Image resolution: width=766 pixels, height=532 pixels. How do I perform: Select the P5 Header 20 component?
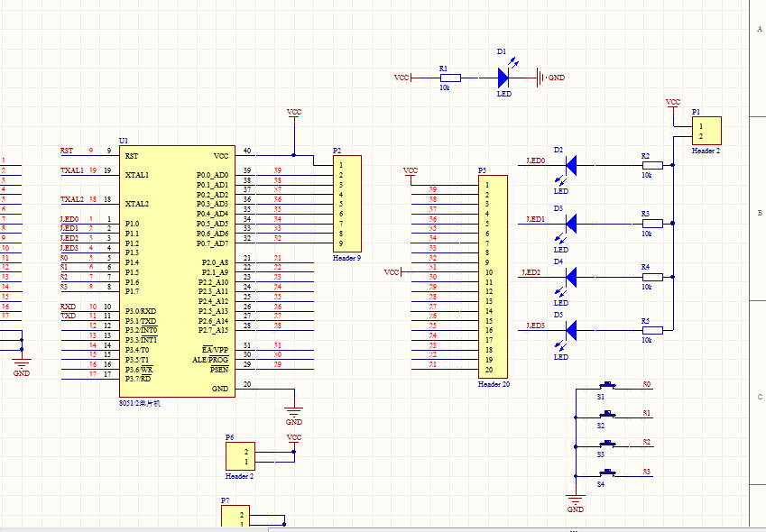click(493, 277)
